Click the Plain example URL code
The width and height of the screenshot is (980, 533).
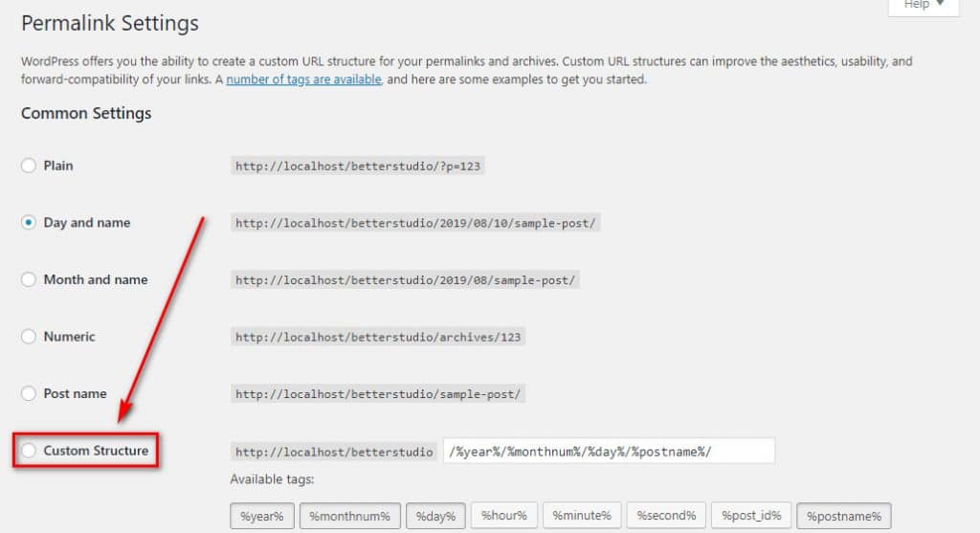coord(358,167)
